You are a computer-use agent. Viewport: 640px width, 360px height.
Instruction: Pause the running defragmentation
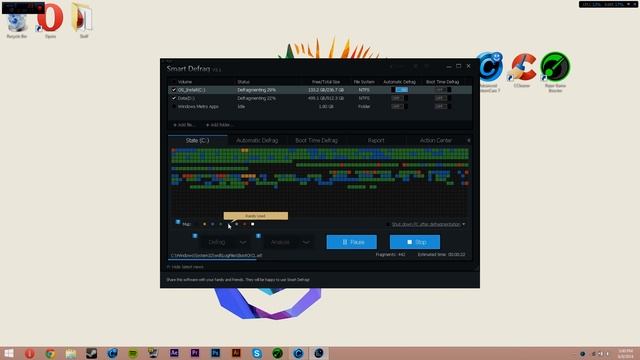[x=351, y=242]
